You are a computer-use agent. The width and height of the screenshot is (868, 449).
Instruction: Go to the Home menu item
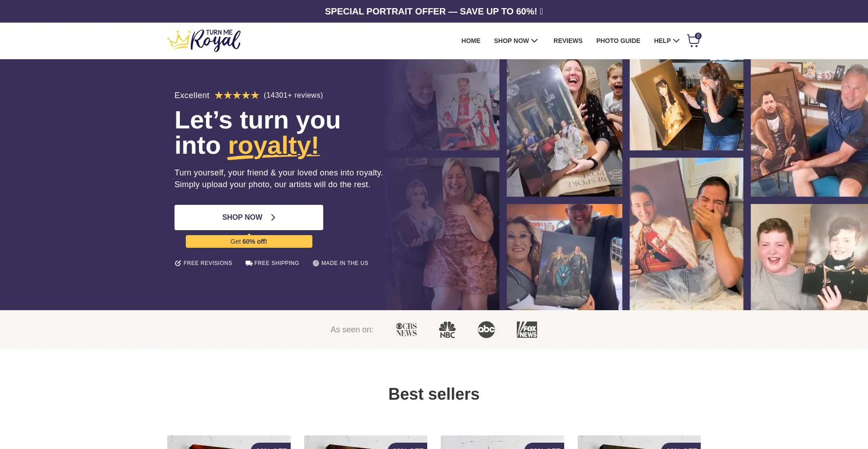pyautogui.click(x=471, y=41)
